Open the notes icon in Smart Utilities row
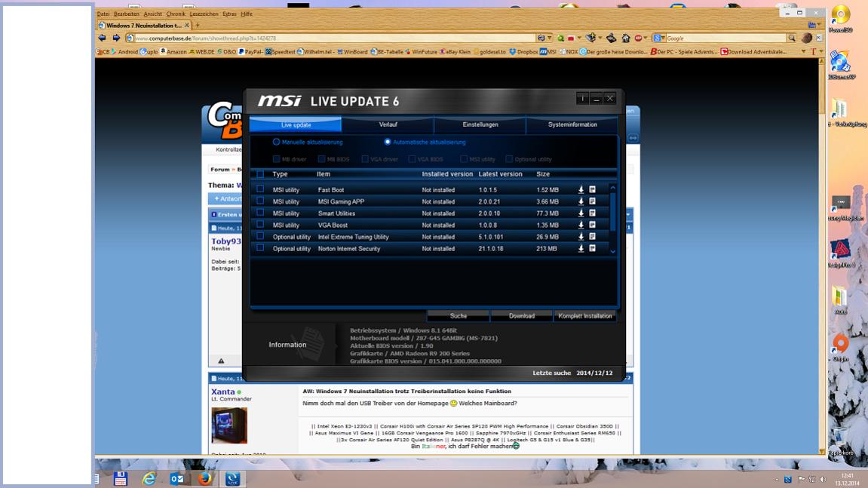The height and width of the screenshot is (488, 868). [592, 213]
